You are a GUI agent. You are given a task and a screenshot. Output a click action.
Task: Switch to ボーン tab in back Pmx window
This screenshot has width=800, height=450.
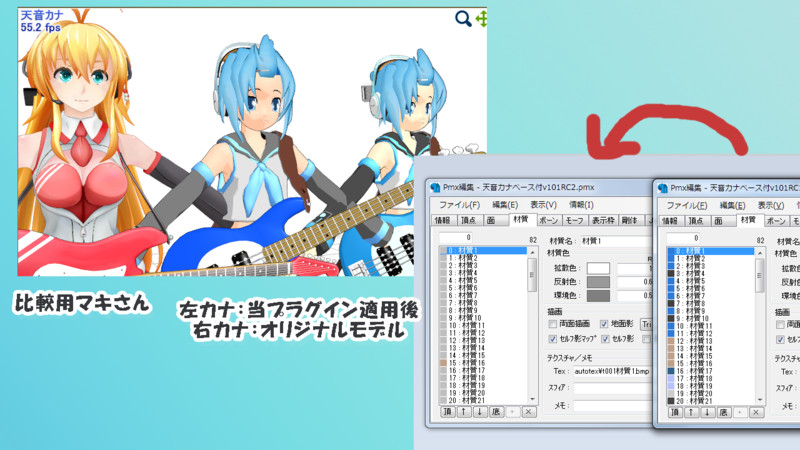coord(548,220)
